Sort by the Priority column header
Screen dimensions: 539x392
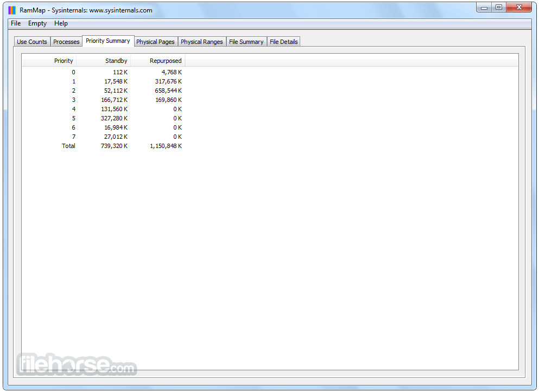point(49,61)
